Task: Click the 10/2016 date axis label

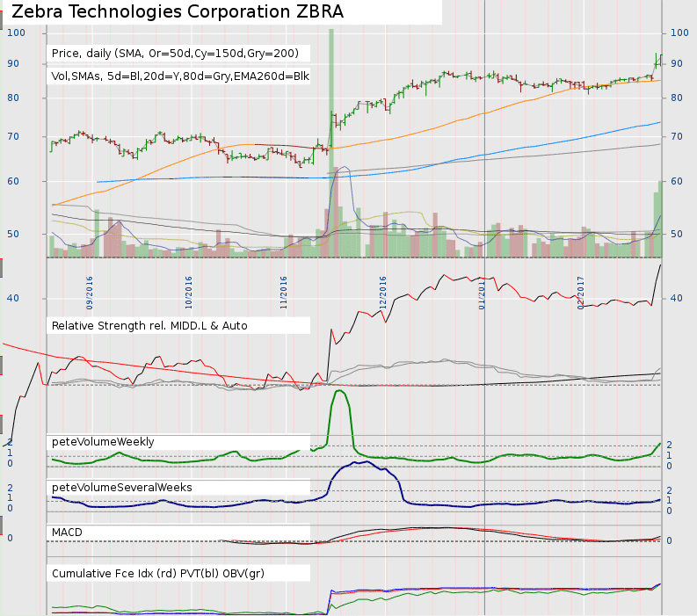Action: (x=188, y=293)
